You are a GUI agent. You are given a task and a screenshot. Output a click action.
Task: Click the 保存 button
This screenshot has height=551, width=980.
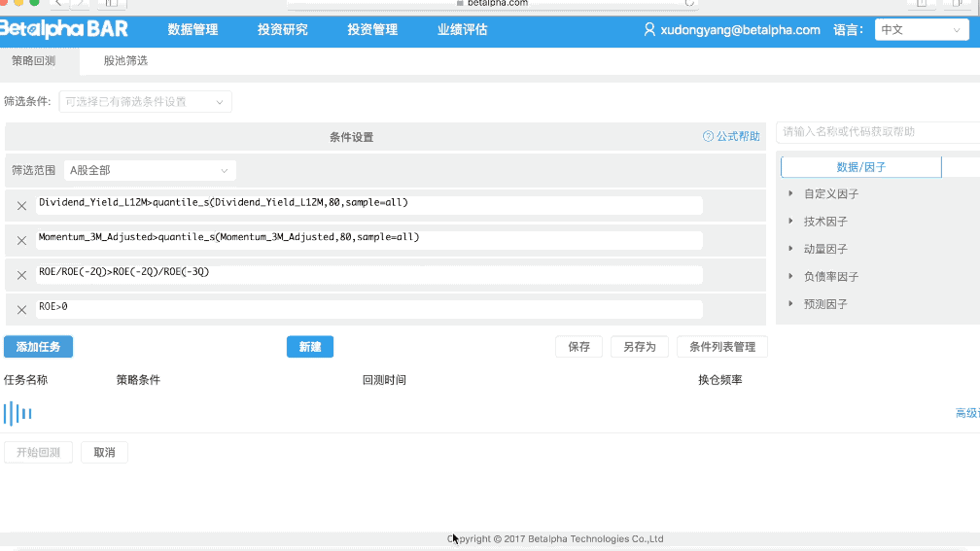tap(578, 347)
